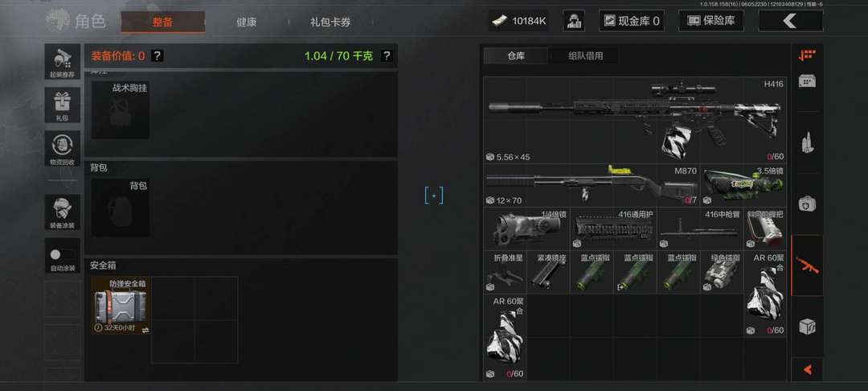Select the H416 rifle in warehouse
868x391 pixels.
click(635, 120)
